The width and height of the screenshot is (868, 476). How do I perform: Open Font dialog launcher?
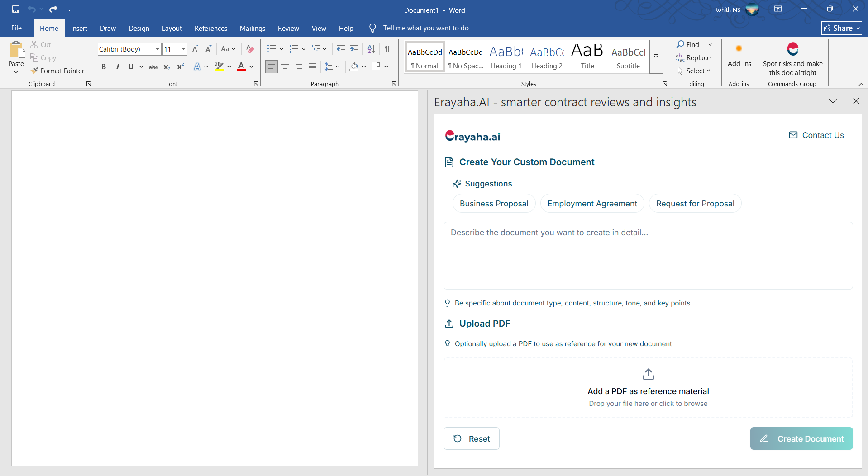pyautogui.click(x=256, y=84)
